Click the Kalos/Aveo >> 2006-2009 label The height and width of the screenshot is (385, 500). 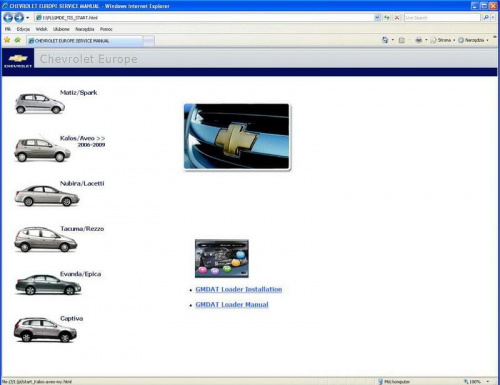point(82,141)
